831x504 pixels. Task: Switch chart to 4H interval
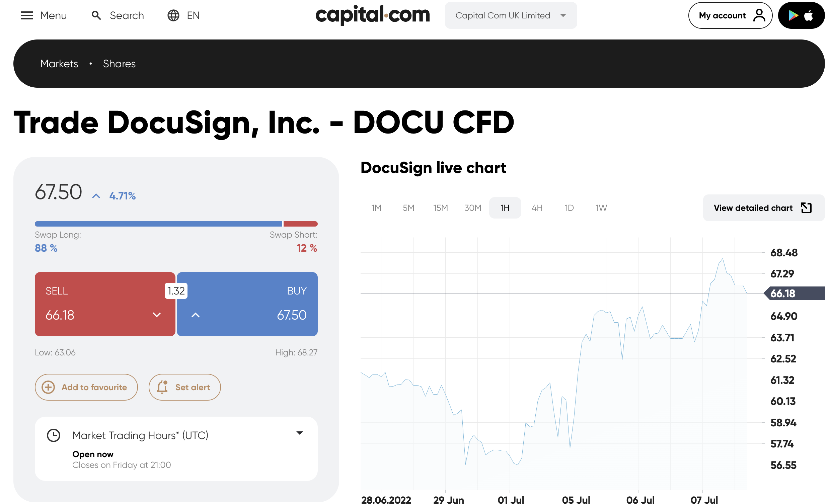click(x=537, y=208)
